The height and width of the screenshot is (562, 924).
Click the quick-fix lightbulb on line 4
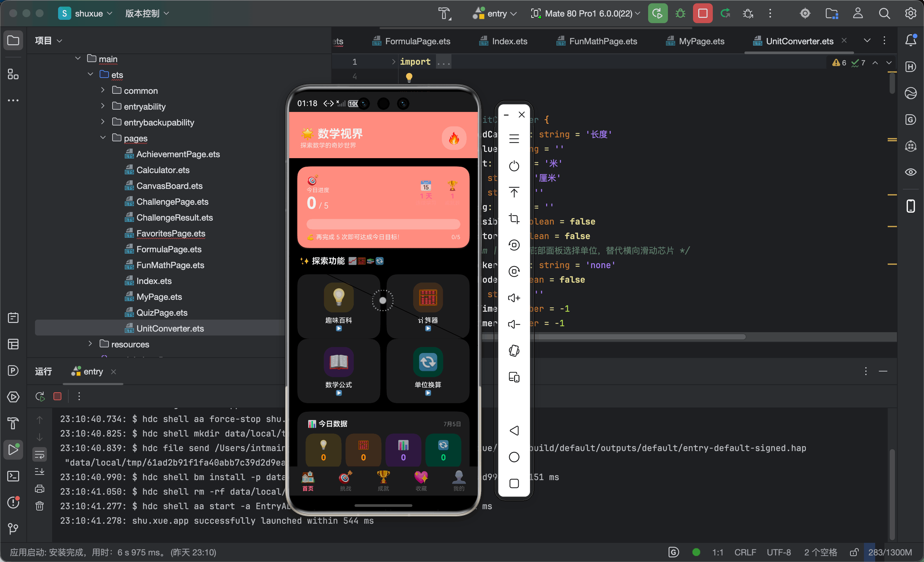pos(409,77)
